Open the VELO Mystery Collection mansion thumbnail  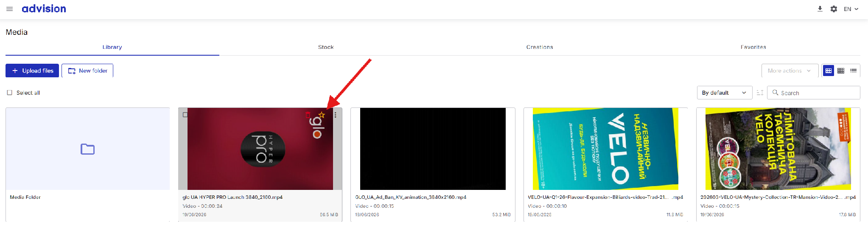(778, 149)
